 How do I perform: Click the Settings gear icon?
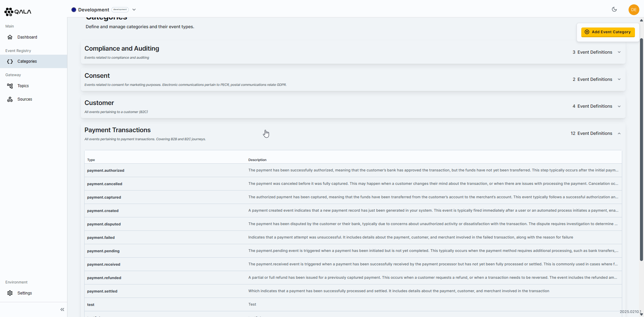tap(10, 293)
